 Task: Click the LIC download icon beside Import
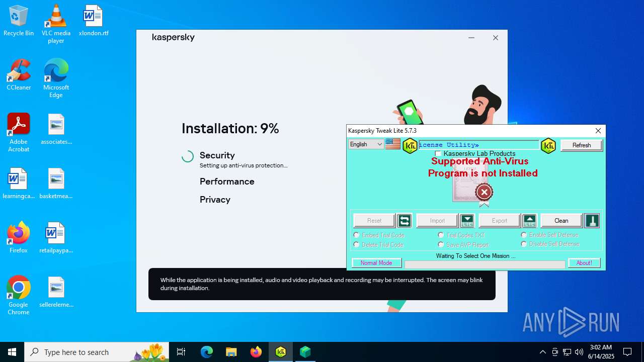coord(467,221)
